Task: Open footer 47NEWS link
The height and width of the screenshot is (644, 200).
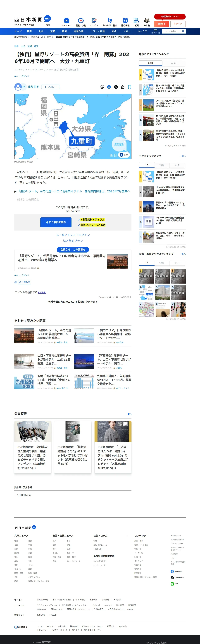Action: coord(41,615)
